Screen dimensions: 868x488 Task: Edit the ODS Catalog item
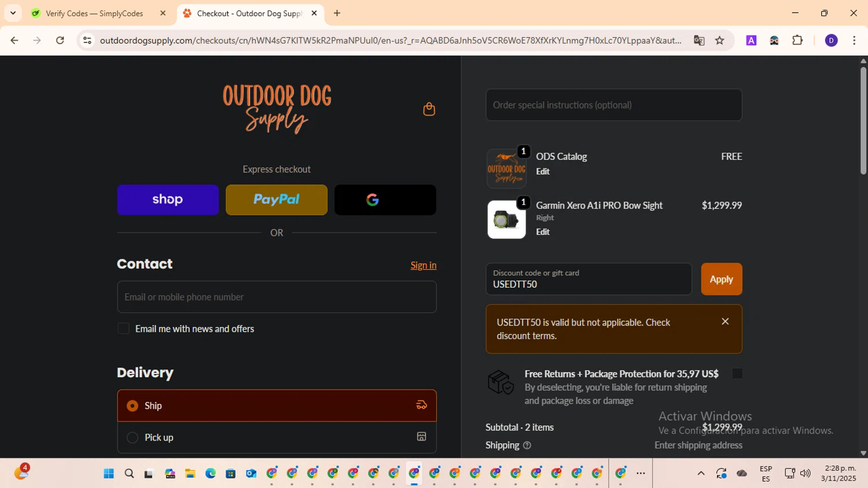[x=543, y=171]
